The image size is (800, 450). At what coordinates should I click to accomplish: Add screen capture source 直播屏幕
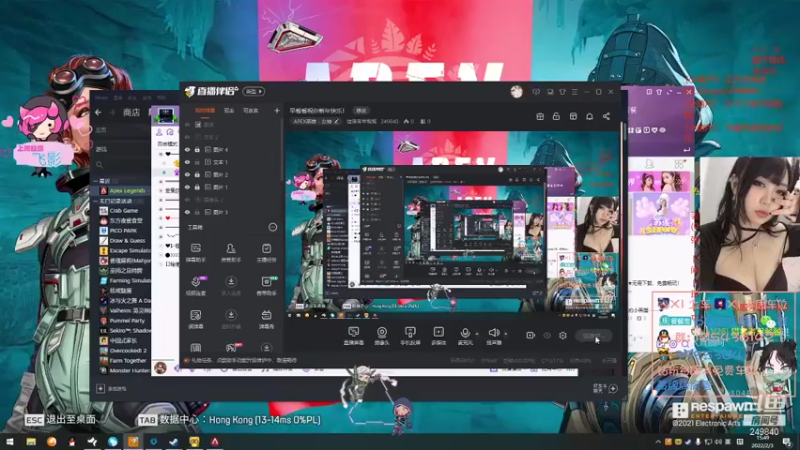click(354, 336)
